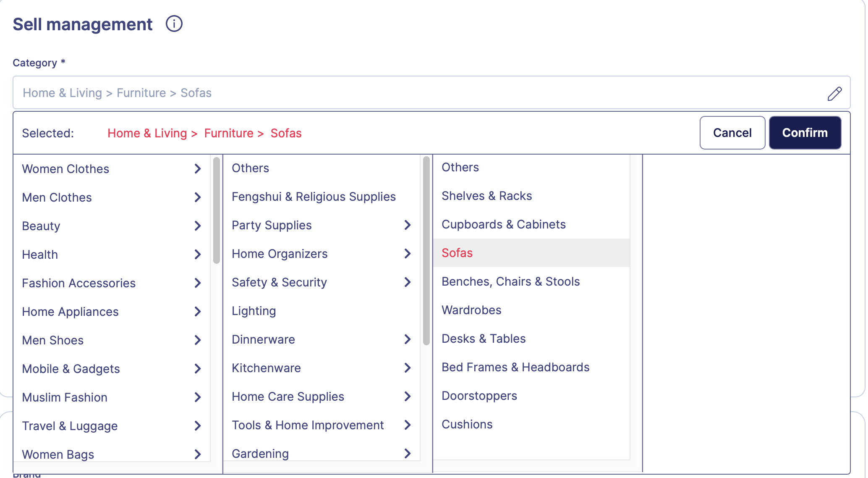
Task: Click second column's scrollbar thumb
Action: coord(426,251)
